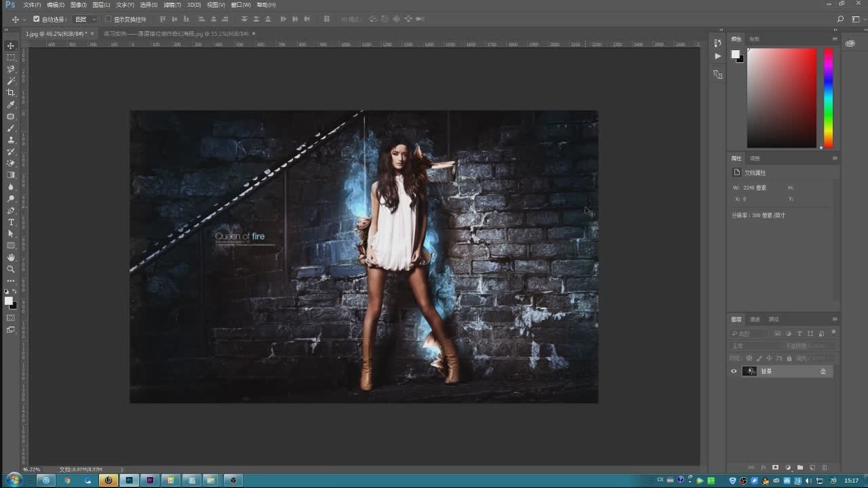This screenshot has height=488, width=868.
Task: Select the Move tool in the toolbar
Action: tap(11, 46)
